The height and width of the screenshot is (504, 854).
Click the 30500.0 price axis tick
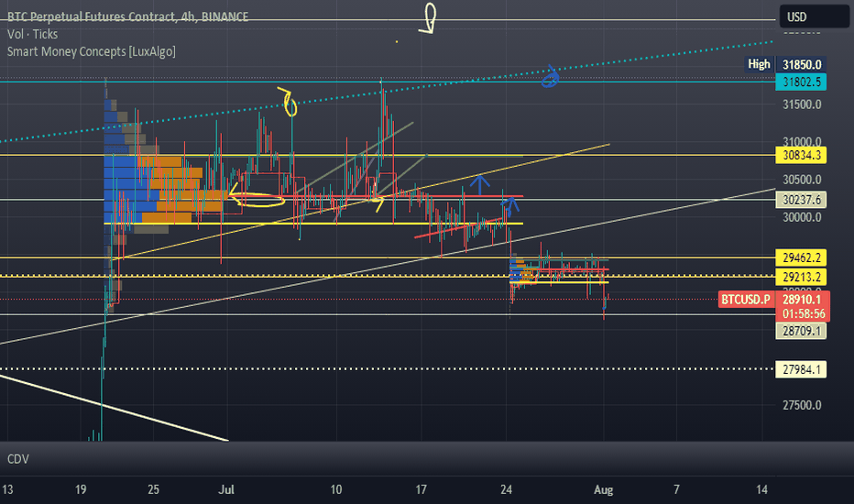click(802, 180)
